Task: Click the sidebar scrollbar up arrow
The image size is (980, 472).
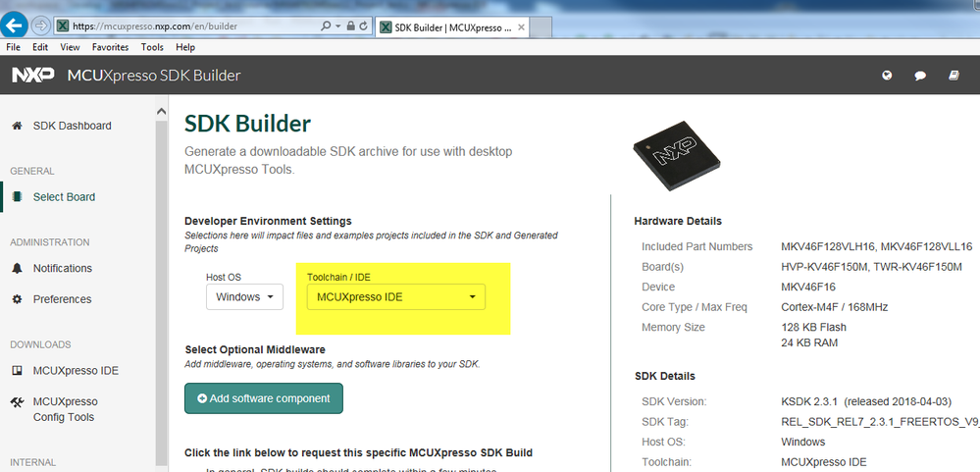Action: point(161,111)
